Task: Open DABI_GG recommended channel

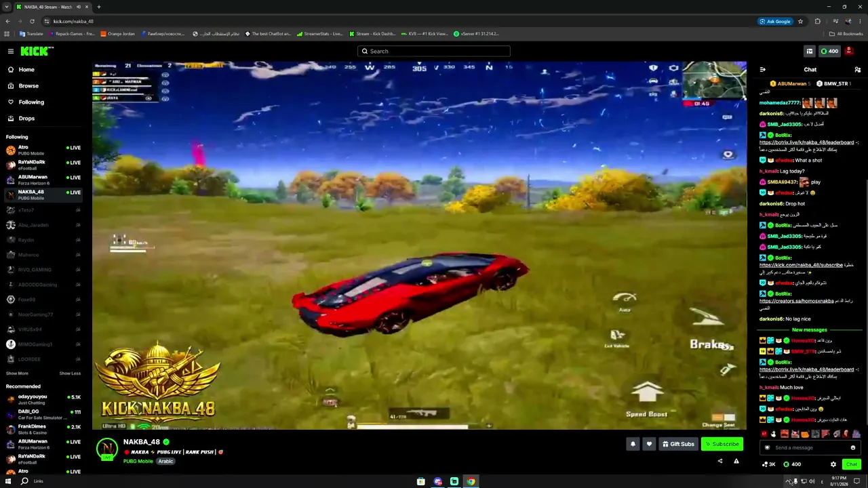Action: coord(44,414)
